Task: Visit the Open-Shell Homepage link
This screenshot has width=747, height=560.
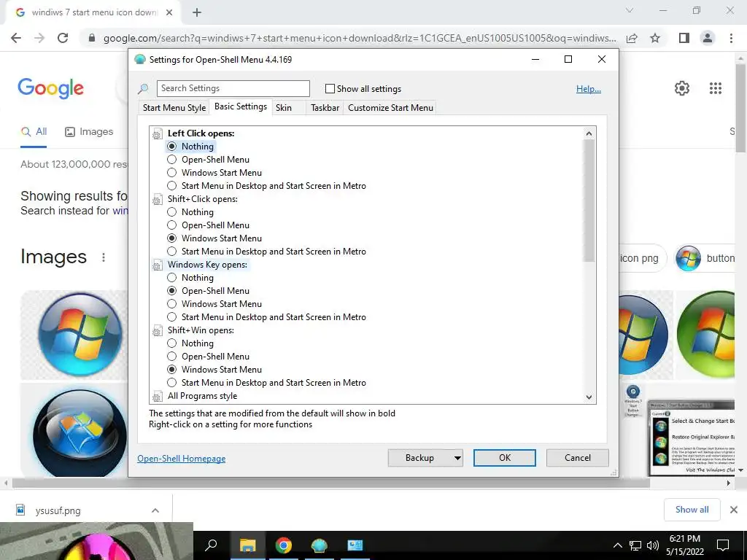Action: click(182, 459)
